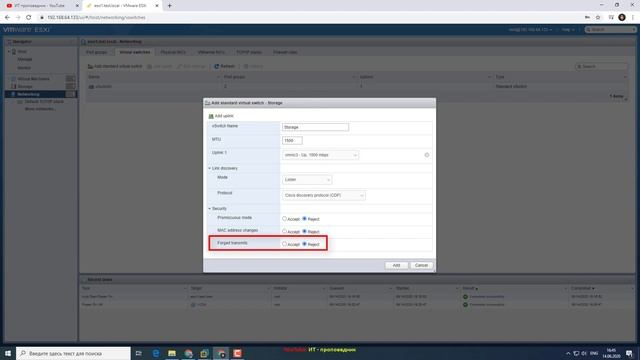
Task: Open the Help menu in ESXi header
Action: [x=567, y=30]
